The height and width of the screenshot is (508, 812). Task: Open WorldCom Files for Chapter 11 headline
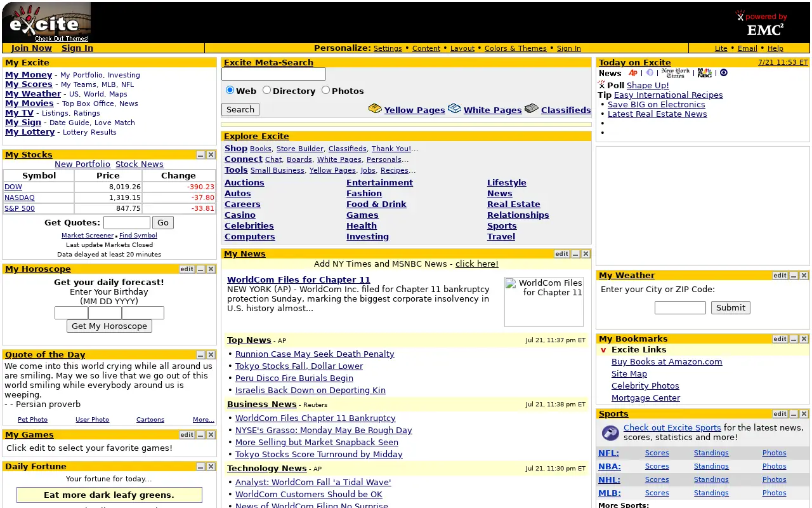tap(299, 279)
